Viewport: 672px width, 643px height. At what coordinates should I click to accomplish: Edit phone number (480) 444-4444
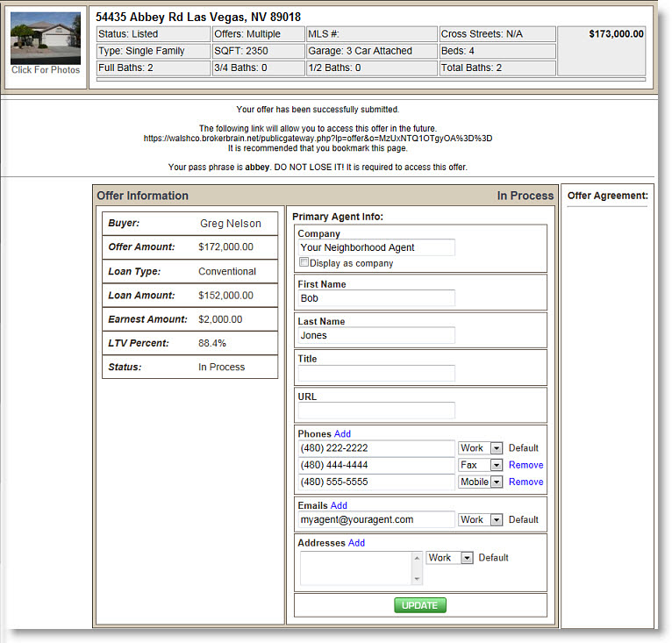(x=376, y=465)
